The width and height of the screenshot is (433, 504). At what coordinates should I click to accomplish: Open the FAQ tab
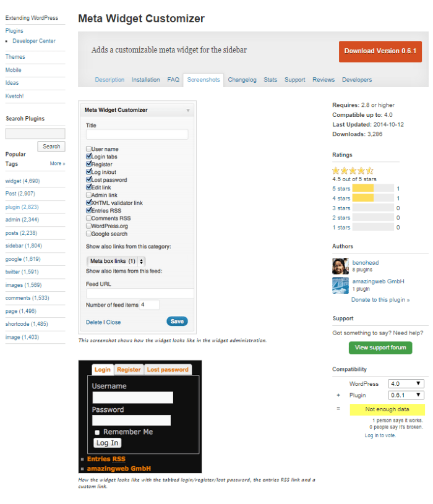(x=173, y=80)
